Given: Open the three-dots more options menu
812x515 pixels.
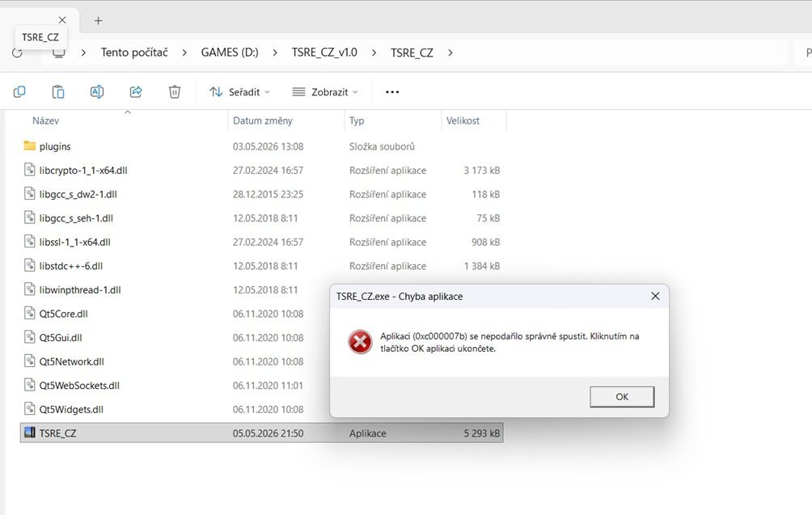Looking at the screenshot, I should pos(392,92).
